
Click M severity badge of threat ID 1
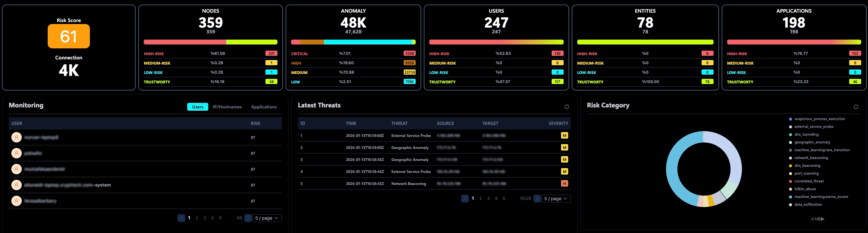[564, 136]
